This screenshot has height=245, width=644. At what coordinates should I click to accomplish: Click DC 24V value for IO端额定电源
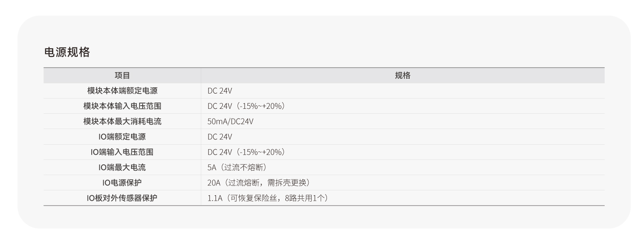[x=220, y=137]
